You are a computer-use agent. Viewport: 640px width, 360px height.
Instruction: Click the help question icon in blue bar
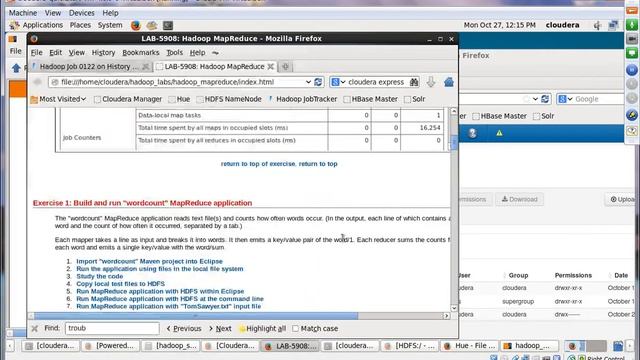[472, 133]
